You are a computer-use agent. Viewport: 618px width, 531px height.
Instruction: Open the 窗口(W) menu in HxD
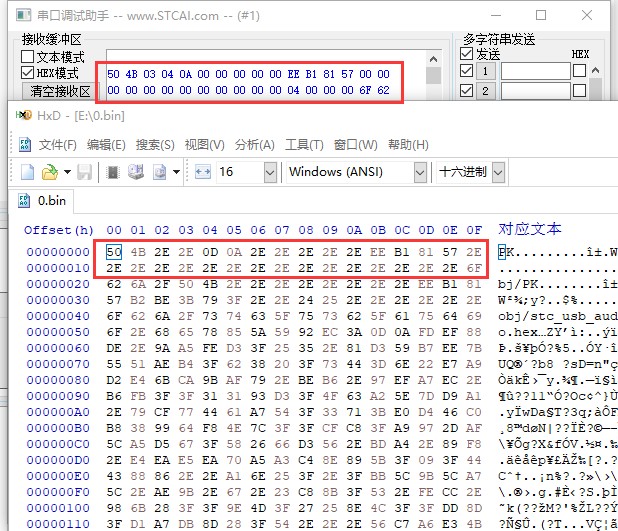tap(356, 145)
